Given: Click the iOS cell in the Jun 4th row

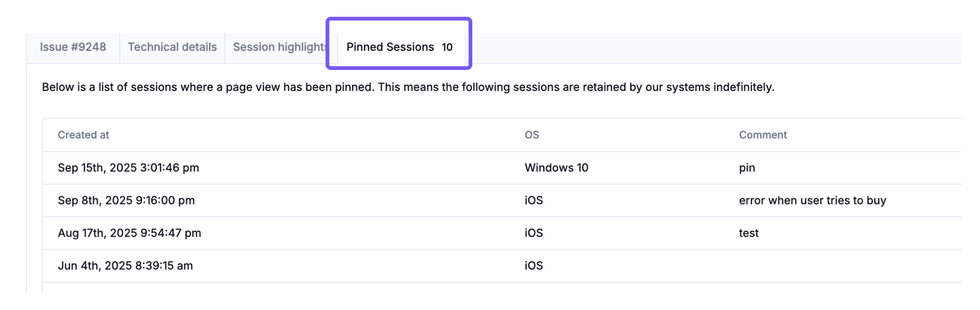Looking at the screenshot, I should 534,265.
